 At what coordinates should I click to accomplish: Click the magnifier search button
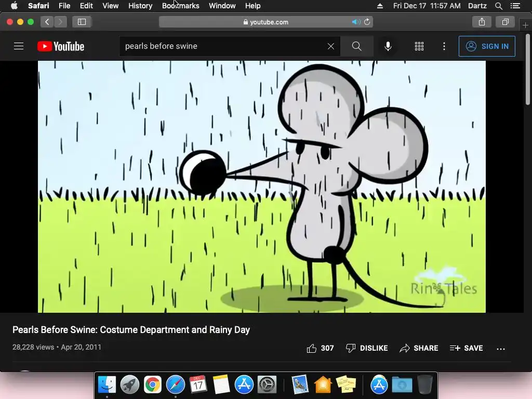[x=356, y=46]
